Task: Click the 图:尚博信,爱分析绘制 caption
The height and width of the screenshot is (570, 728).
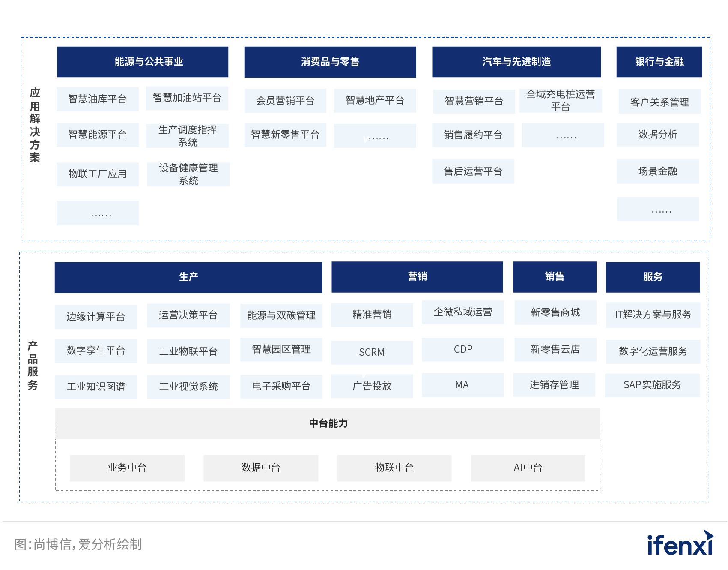Action: (78, 544)
